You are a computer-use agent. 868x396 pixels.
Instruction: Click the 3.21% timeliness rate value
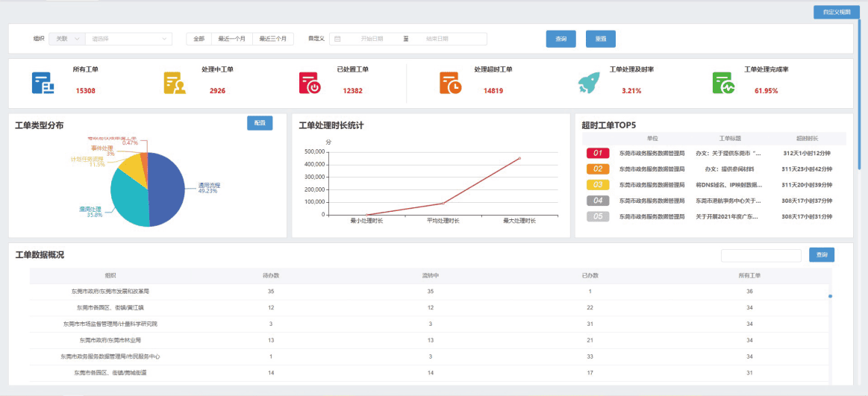631,91
